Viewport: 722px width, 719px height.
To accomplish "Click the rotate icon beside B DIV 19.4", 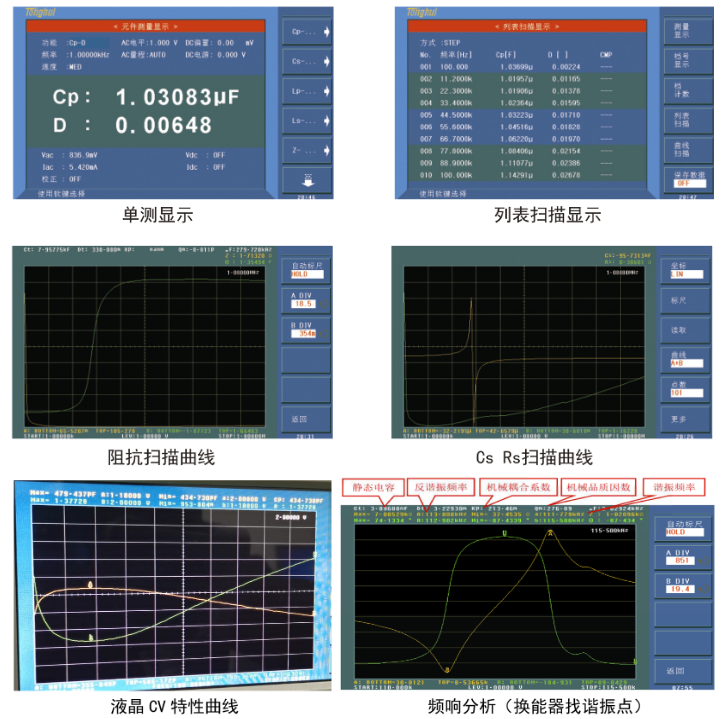I will coord(704,589).
